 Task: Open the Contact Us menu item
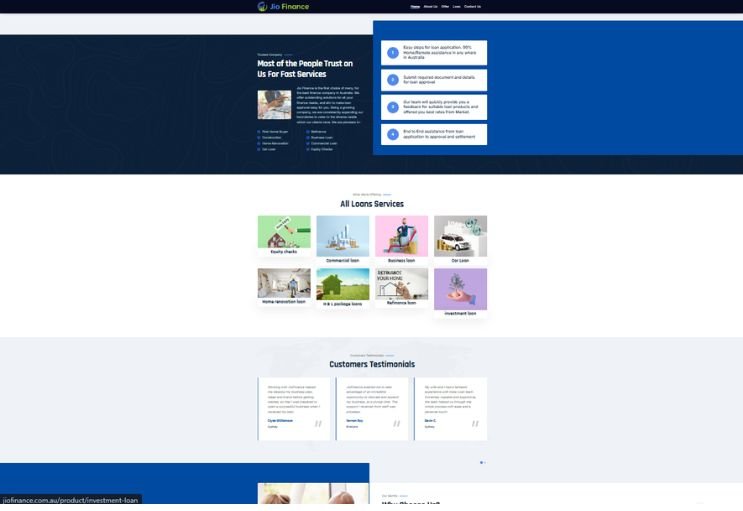(x=472, y=7)
